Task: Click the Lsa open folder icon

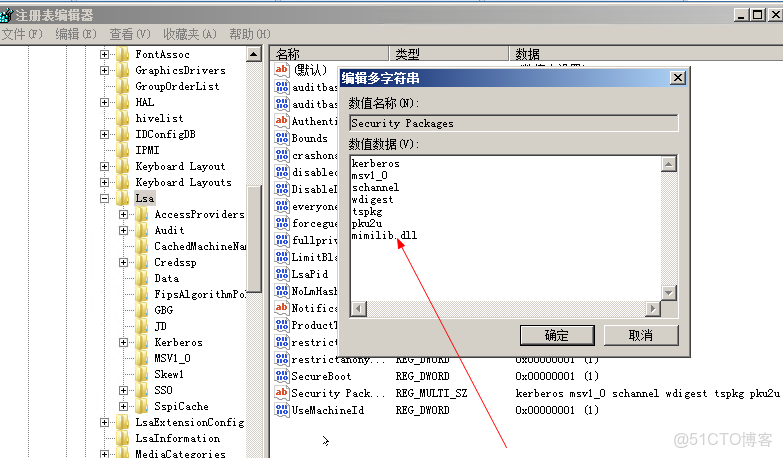Action: pos(123,198)
